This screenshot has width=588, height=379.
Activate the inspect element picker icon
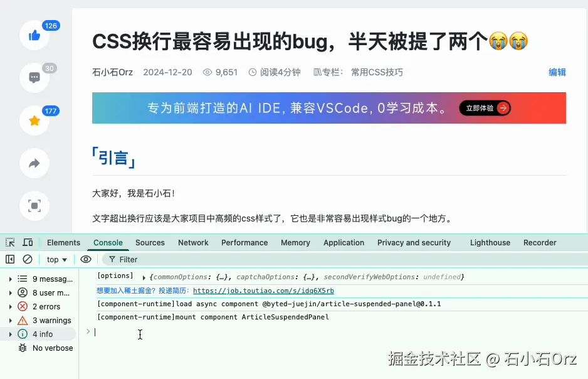point(10,243)
